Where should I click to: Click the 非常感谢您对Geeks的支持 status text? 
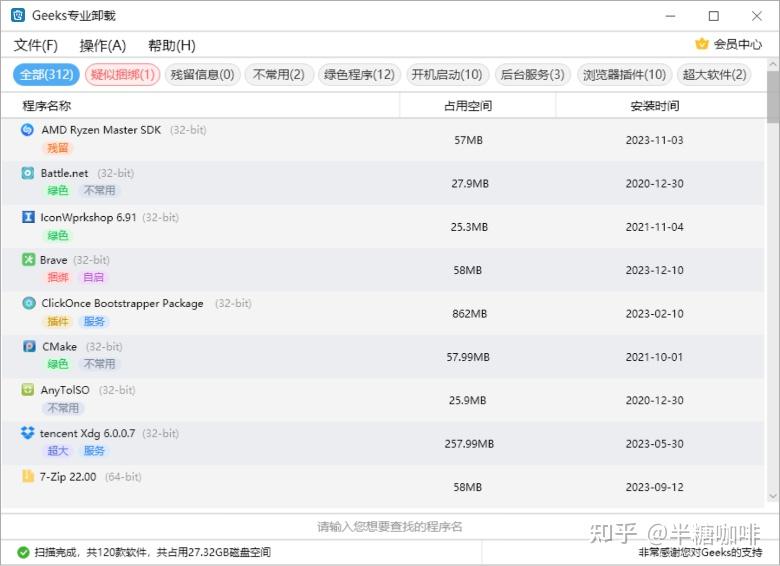[x=700, y=552]
